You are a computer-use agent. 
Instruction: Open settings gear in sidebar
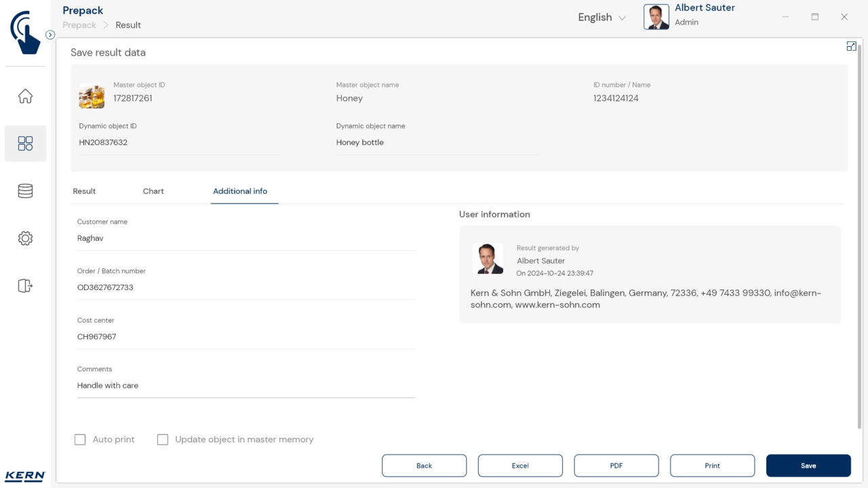(25, 239)
